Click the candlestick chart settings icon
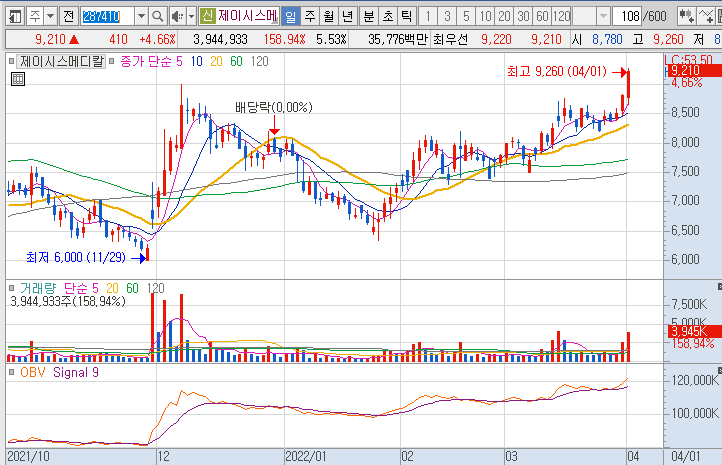 point(686,17)
